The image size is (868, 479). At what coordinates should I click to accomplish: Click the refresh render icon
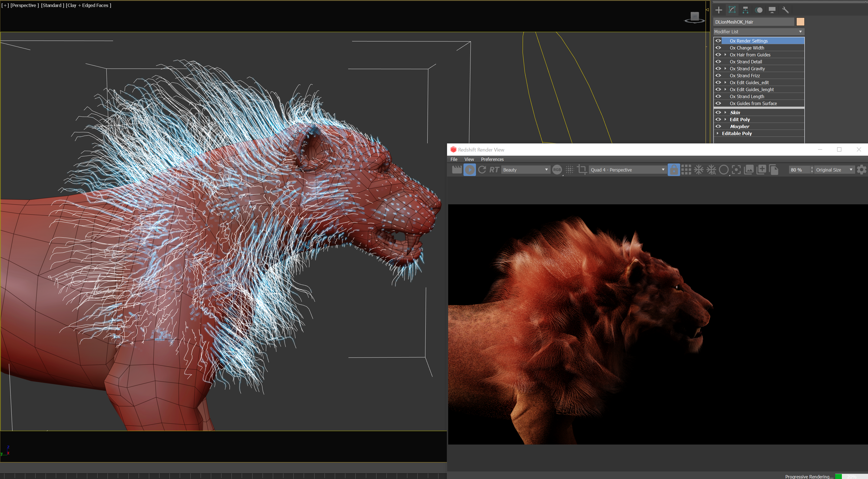(482, 170)
